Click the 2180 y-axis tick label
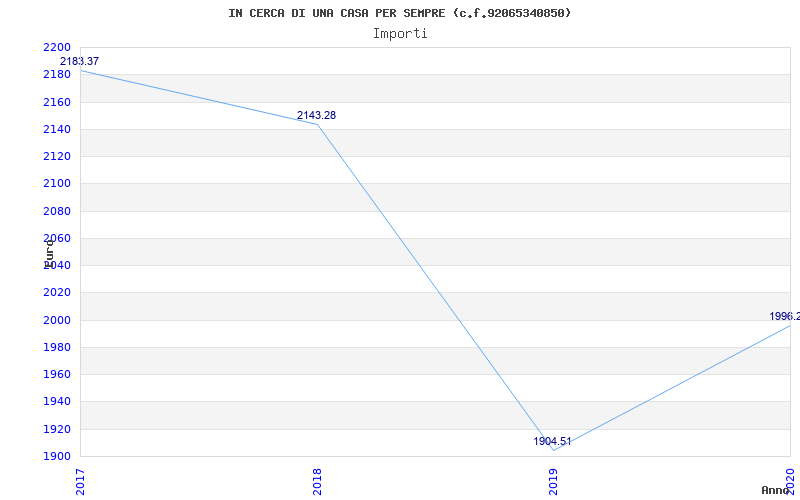 [x=57, y=75]
